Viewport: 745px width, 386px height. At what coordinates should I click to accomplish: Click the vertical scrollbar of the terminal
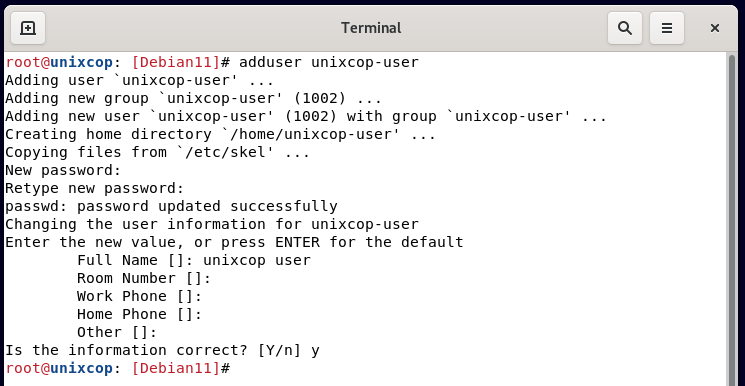pyautogui.click(x=732, y=219)
